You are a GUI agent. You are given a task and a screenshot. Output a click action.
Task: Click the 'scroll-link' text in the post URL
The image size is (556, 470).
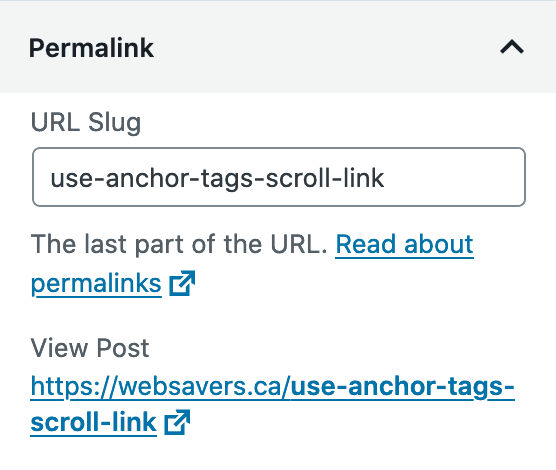pyautogui.click(x=94, y=422)
